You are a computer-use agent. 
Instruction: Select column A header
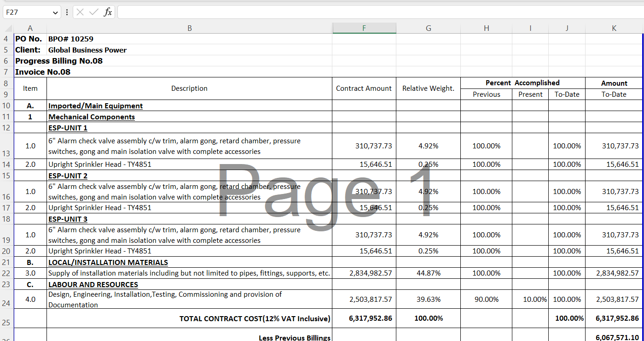coord(30,29)
